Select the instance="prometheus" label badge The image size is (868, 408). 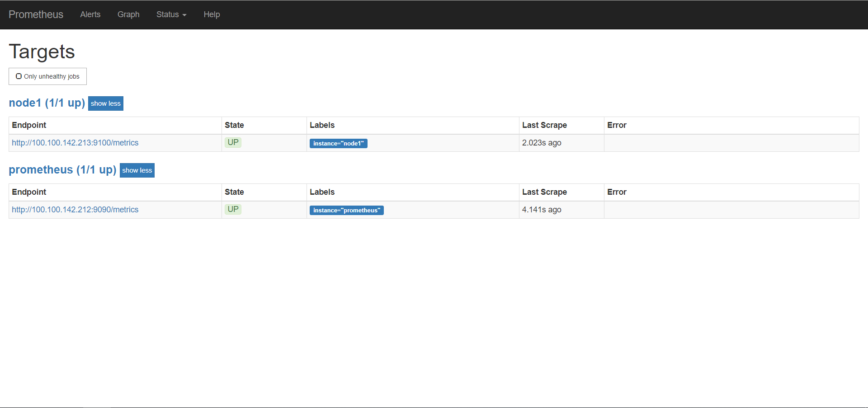[x=347, y=210]
